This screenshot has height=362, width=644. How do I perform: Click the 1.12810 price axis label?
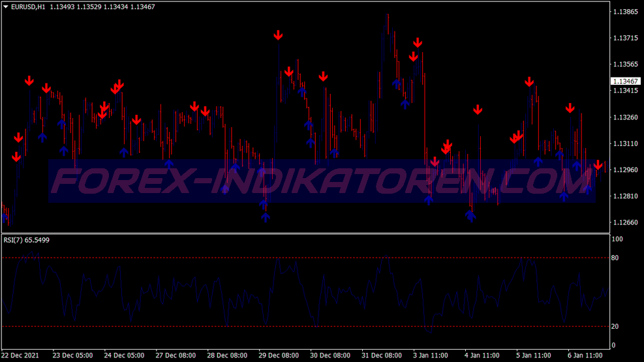(x=625, y=196)
